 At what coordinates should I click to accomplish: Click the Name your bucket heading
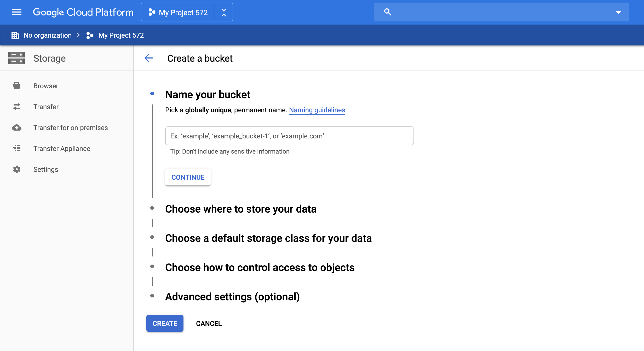pos(208,95)
